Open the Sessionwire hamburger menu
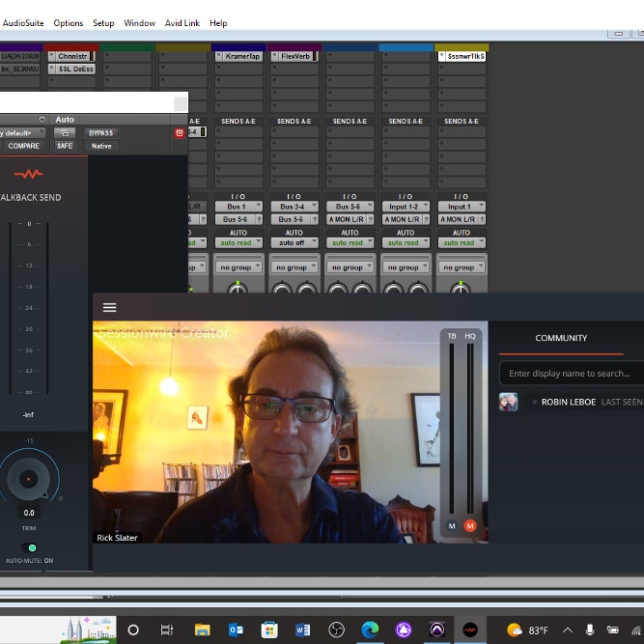 click(x=109, y=307)
